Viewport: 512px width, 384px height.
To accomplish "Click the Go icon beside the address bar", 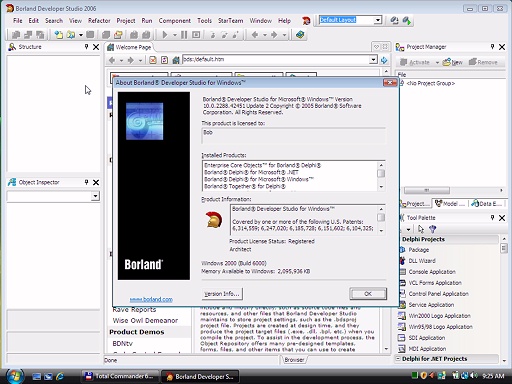I will point(384,60).
